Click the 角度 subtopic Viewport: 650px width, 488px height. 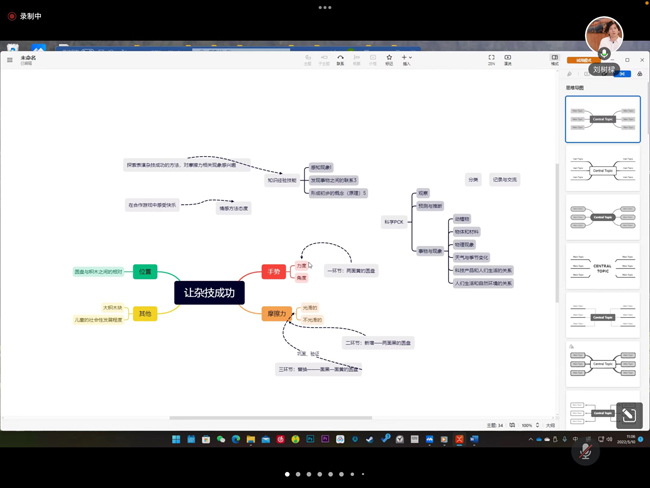click(x=301, y=278)
